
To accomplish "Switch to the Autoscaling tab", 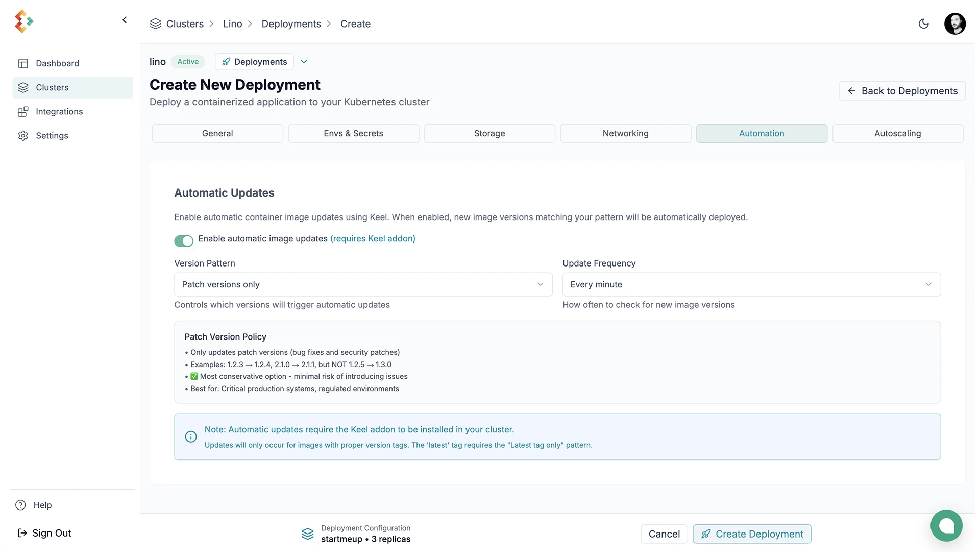I will 897,134.
